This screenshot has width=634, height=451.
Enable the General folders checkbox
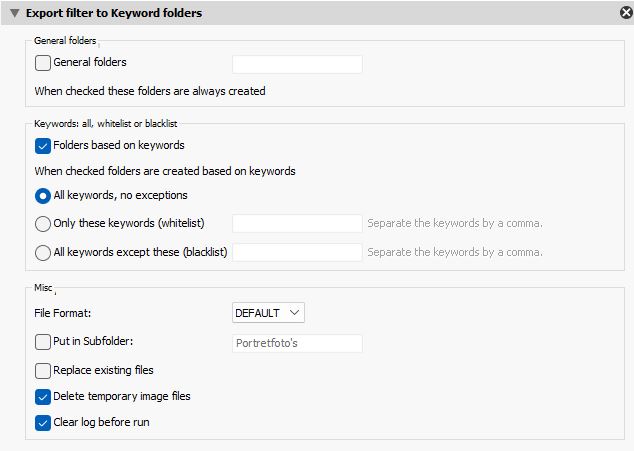click(x=43, y=63)
